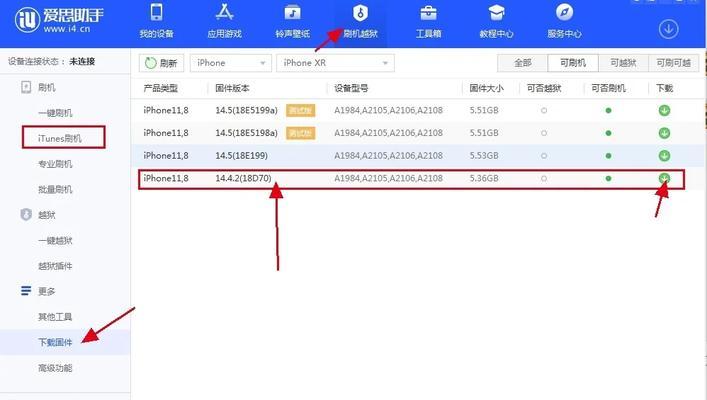The width and height of the screenshot is (707, 400).
Task: Click 5.53GB firmware size cell
Action: 484,156
